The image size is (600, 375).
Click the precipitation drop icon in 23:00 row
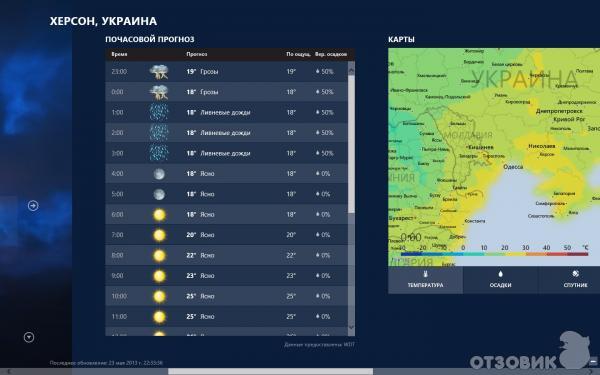coord(318,71)
